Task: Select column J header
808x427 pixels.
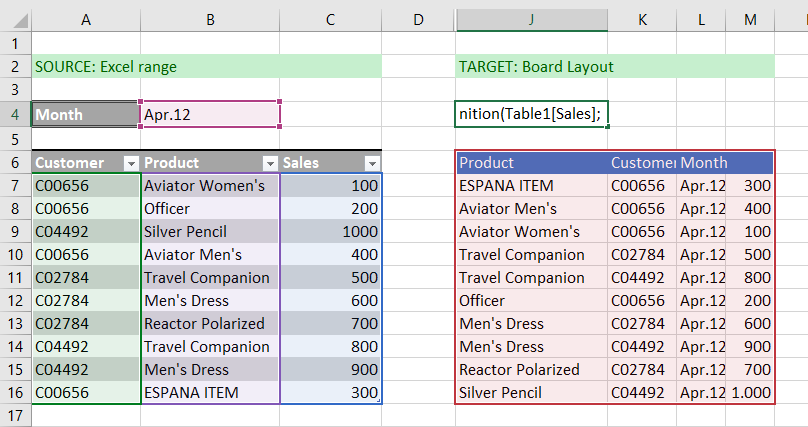Action: coord(531,20)
